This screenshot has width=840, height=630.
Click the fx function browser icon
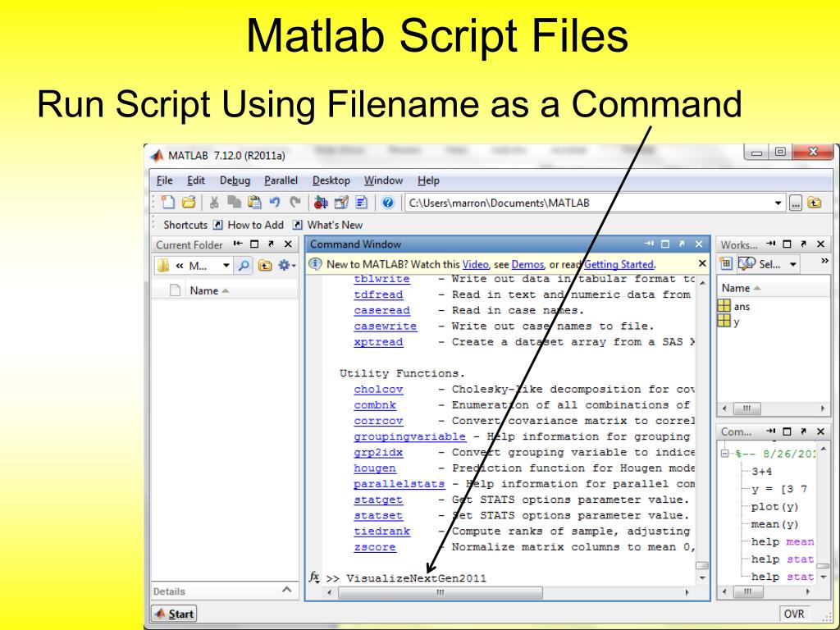pyautogui.click(x=314, y=577)
